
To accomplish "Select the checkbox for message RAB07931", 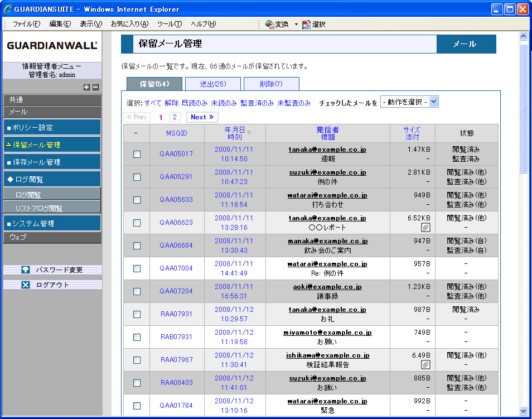I will tap(137, 337).
